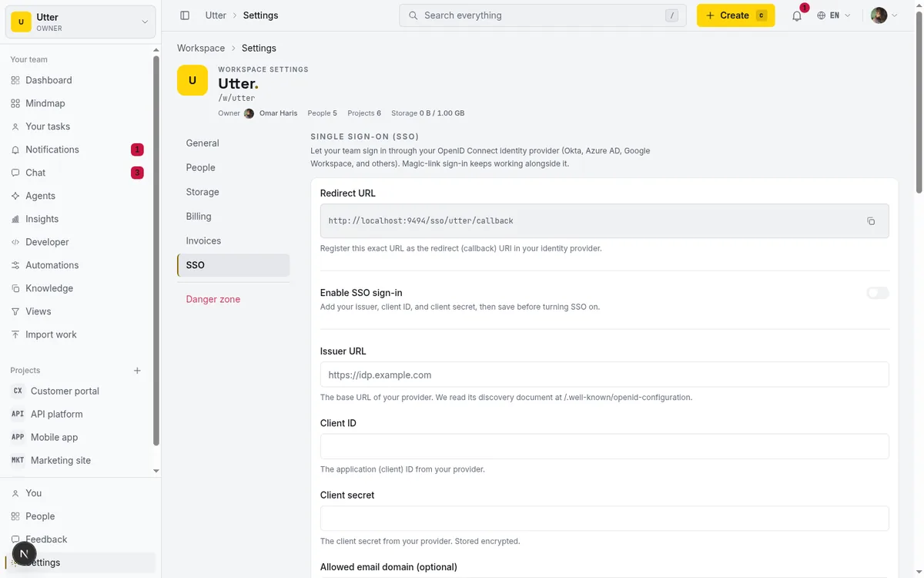This screenshot has height=578, width=924.
Task: Toggle the sidebar panel icon in header
Action: coord(185,15)
